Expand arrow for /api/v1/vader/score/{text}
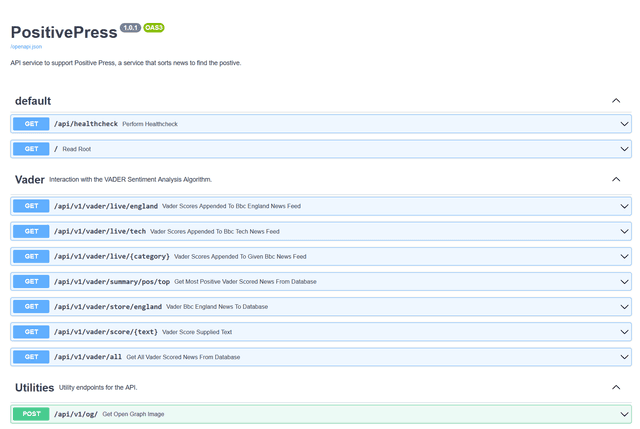The height and width of the screenshot is (429, 640). point(624,332)
